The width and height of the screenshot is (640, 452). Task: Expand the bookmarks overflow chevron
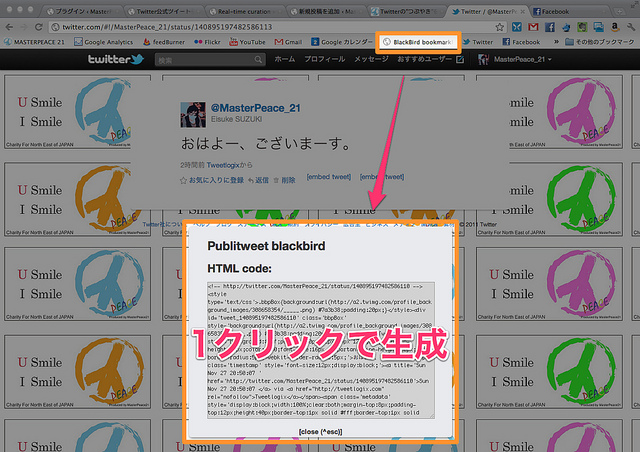coord(556,42)
